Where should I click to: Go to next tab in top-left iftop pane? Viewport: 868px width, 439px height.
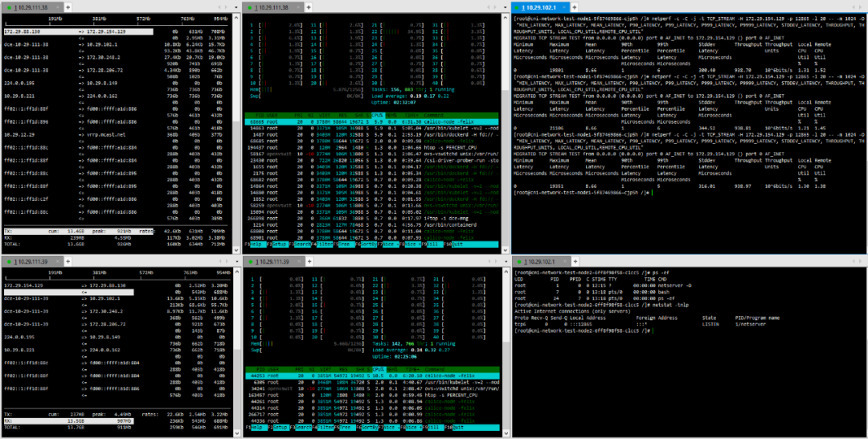tap(226, 7)
